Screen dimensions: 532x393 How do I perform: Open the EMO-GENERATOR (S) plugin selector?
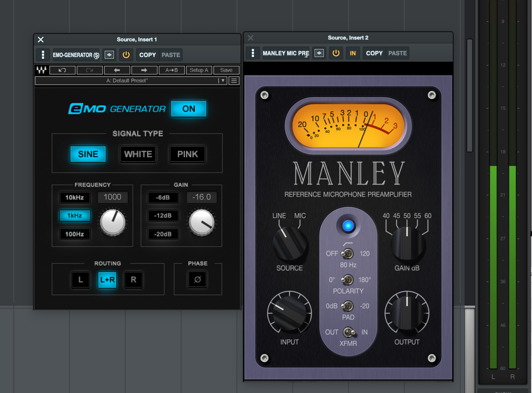tap(76, 55)
